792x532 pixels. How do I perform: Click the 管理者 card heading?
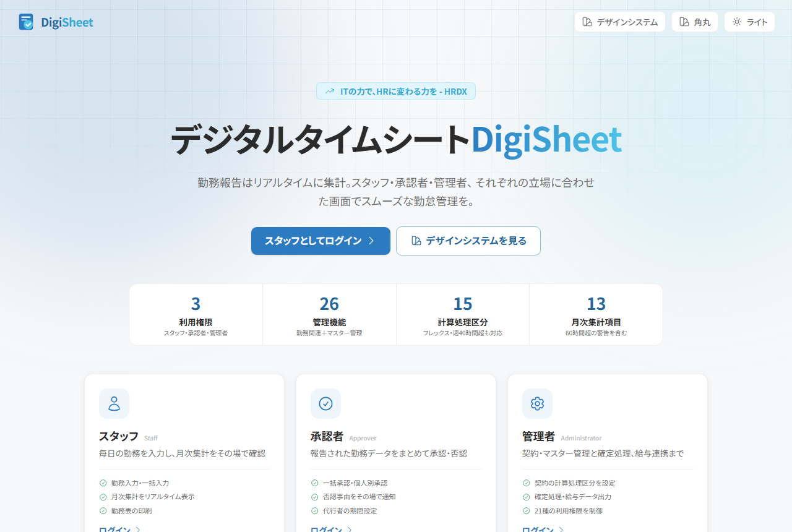pyautogui.click(x=538, y=436)
